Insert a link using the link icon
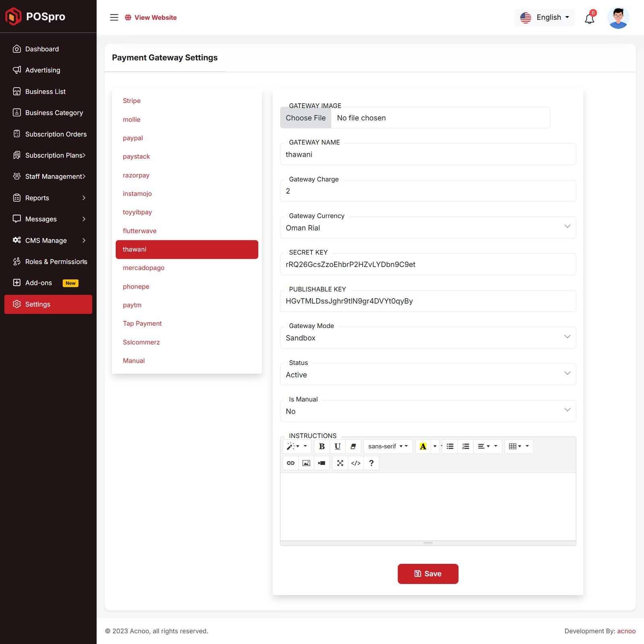Image resolution: width=644 pixels, height=644 pixels. (x=291, y=463)
